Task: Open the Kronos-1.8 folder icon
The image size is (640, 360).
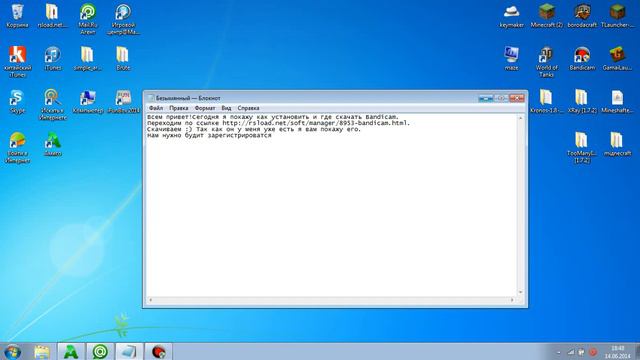Action: pos(547,101)
